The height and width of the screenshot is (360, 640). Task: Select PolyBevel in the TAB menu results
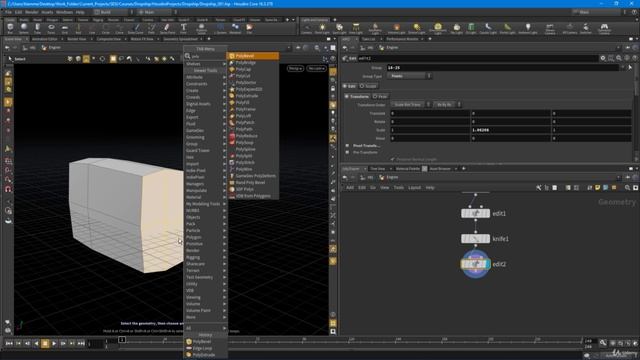click(x=253, y=56)
